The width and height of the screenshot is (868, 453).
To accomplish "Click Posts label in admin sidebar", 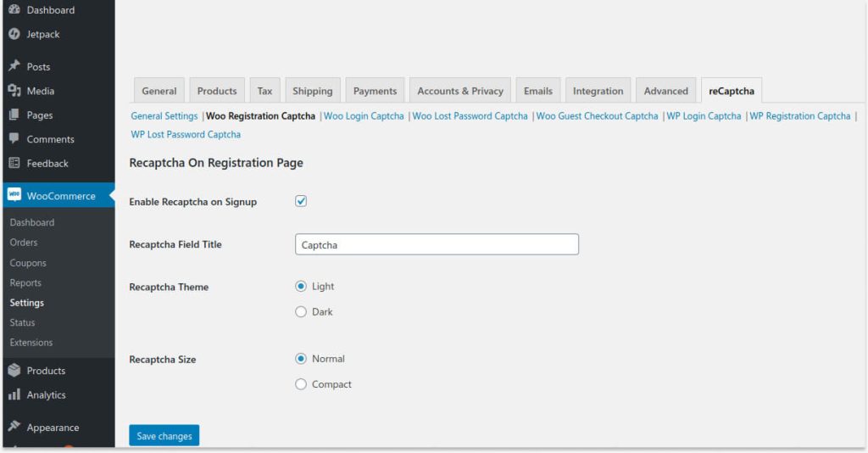I will (38, 66).
